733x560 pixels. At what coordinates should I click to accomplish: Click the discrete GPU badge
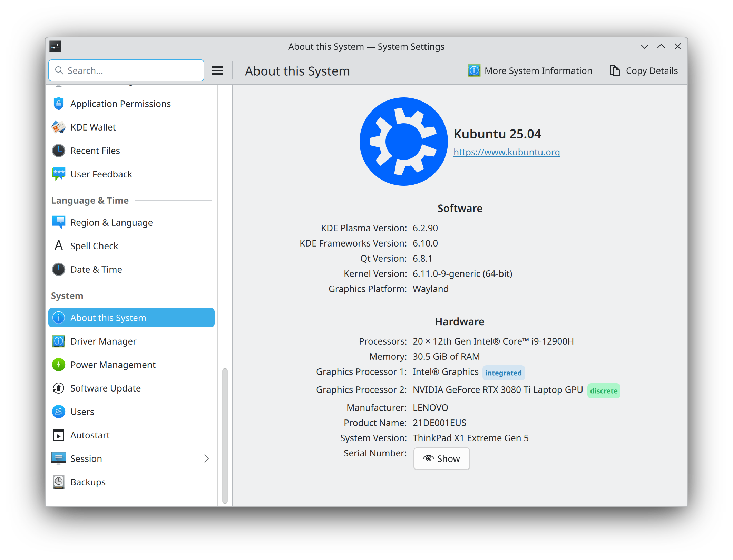(604, 390)
